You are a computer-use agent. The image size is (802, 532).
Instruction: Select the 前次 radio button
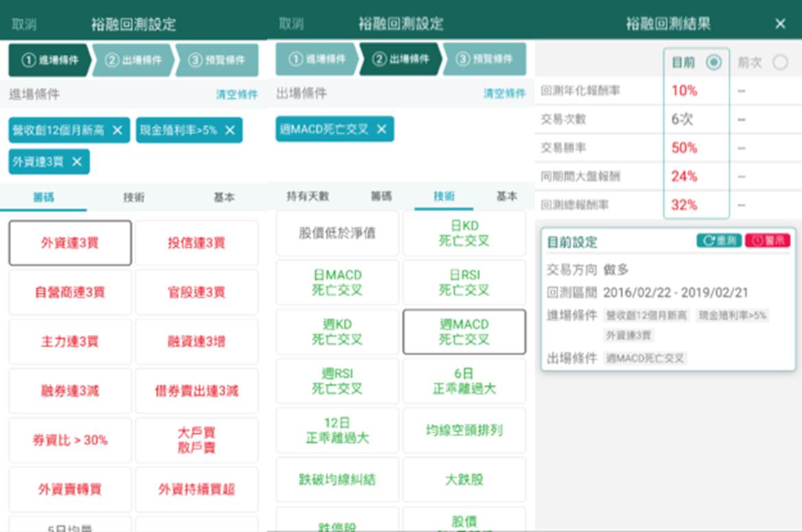(x=780, y=62)
